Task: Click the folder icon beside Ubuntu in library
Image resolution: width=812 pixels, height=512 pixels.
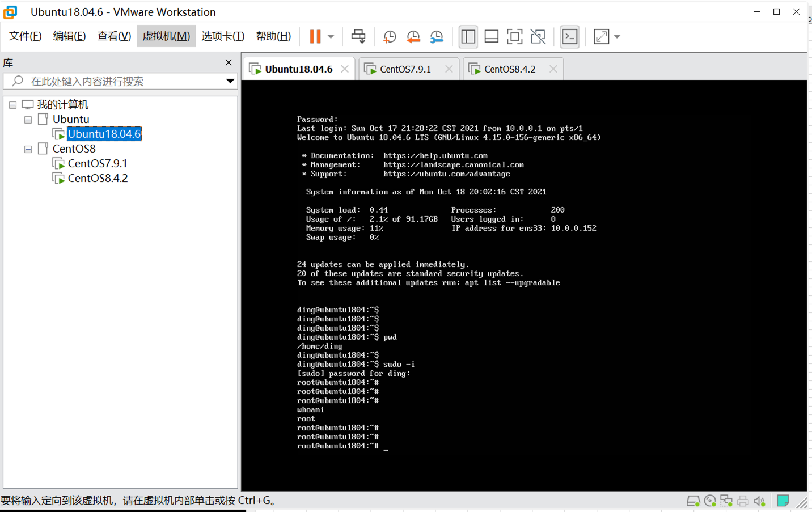Action: point(43,119)
